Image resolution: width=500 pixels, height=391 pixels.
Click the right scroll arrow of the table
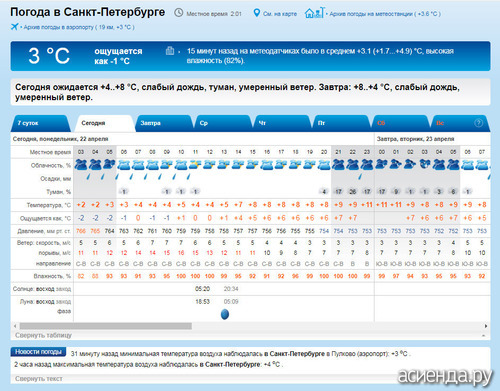coord(486,326)
